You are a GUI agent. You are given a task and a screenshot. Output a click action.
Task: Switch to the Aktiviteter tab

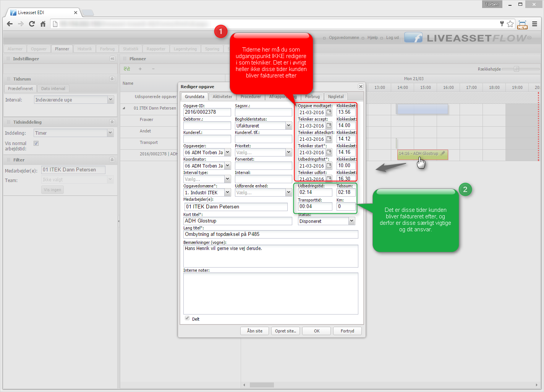pyautogui.click(x=222, y=97)
